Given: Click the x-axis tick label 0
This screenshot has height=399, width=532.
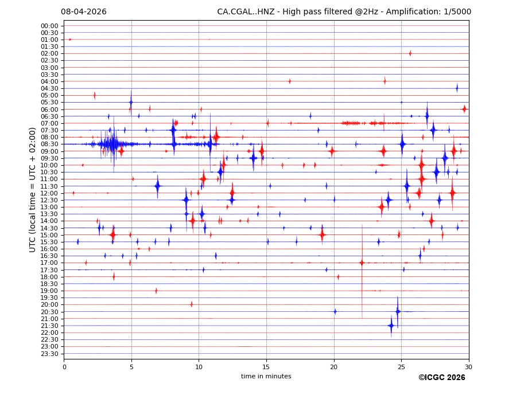Looking at the screenshot, I should pyautogui.click(x=64, y=367).
